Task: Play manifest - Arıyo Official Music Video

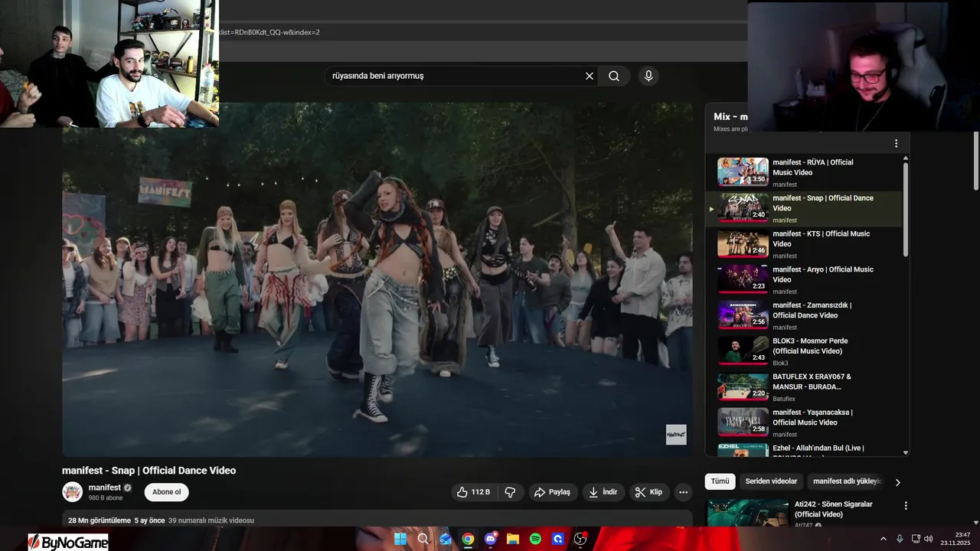Action: [804, 280]
